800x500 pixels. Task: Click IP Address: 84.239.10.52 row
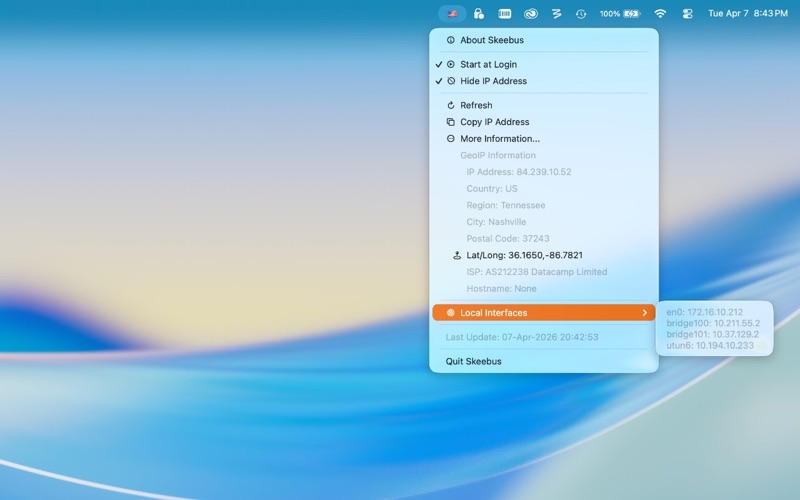point(544,172)
